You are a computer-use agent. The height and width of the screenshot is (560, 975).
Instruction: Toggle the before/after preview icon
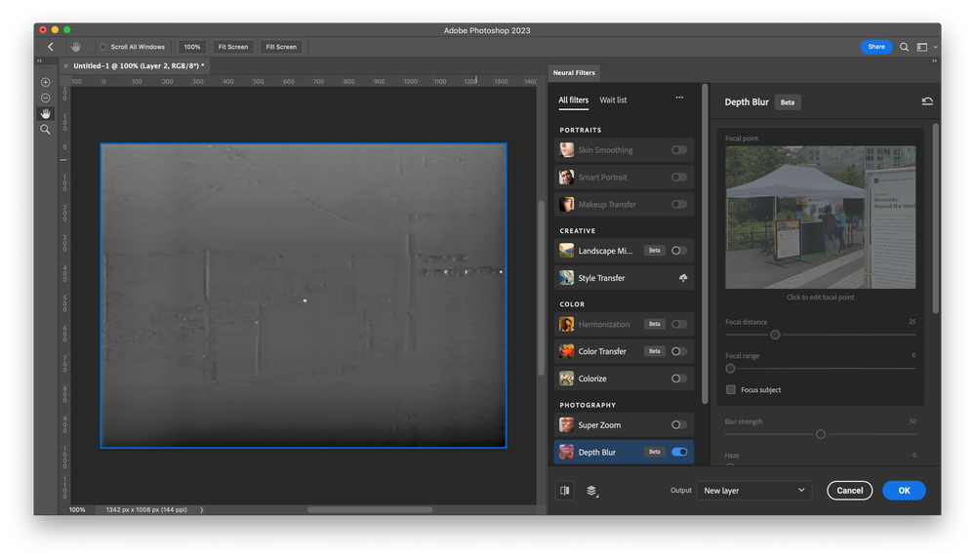565,491
